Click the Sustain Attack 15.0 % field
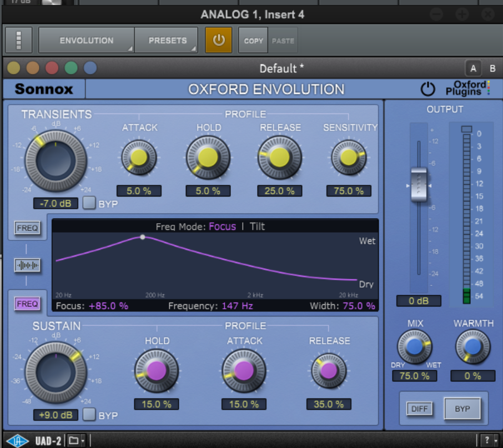 coord(244,404)
